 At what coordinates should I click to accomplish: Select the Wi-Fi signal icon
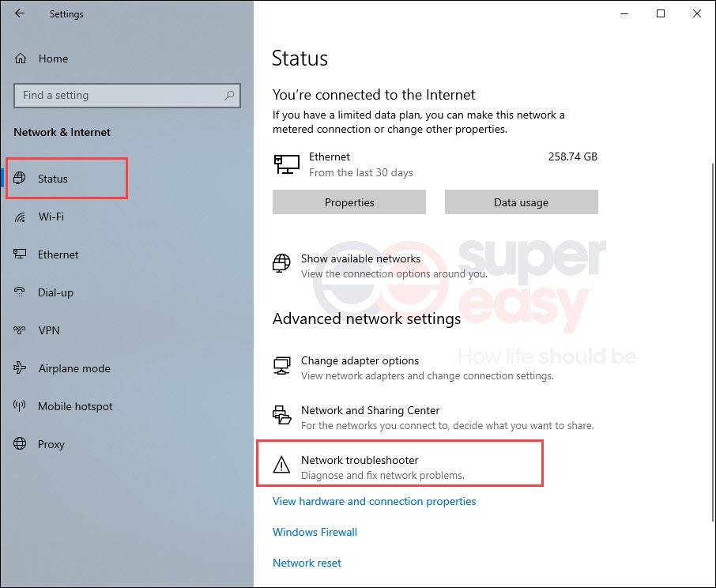(20, 217)
